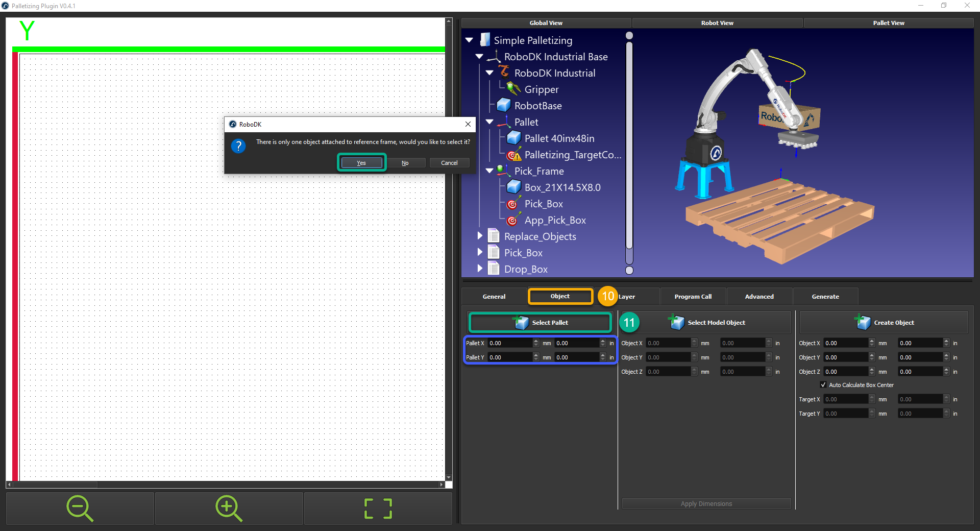Click Yes in the RoboDK dialog

coord(361,162)
